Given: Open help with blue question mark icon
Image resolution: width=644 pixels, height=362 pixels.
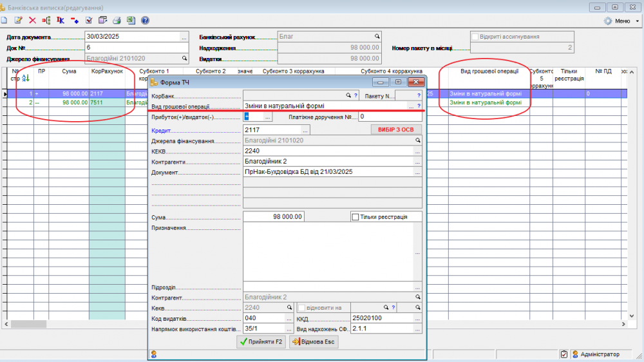Looking at the screenshot, I should point(145,21).
